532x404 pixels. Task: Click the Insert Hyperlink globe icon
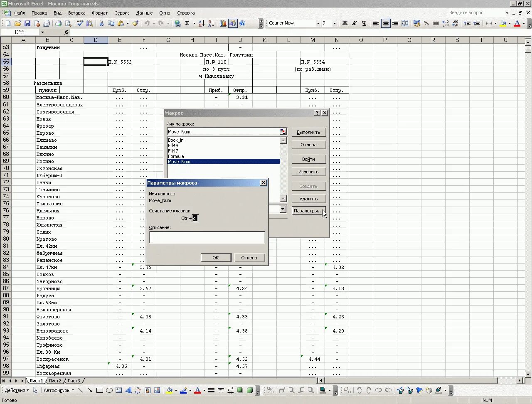(x=177, y=23)
